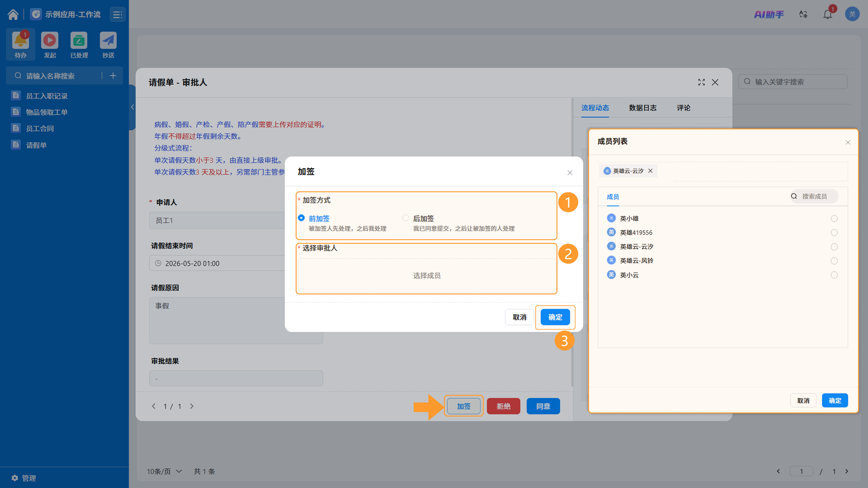868x488 pixels.
Task: Go to the home icon
Action: point(13,14)
